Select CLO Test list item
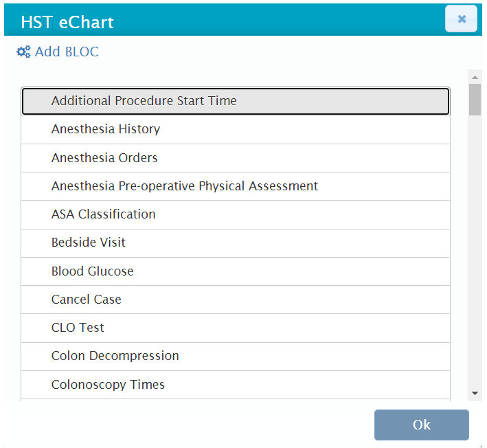 coord(236,328)
